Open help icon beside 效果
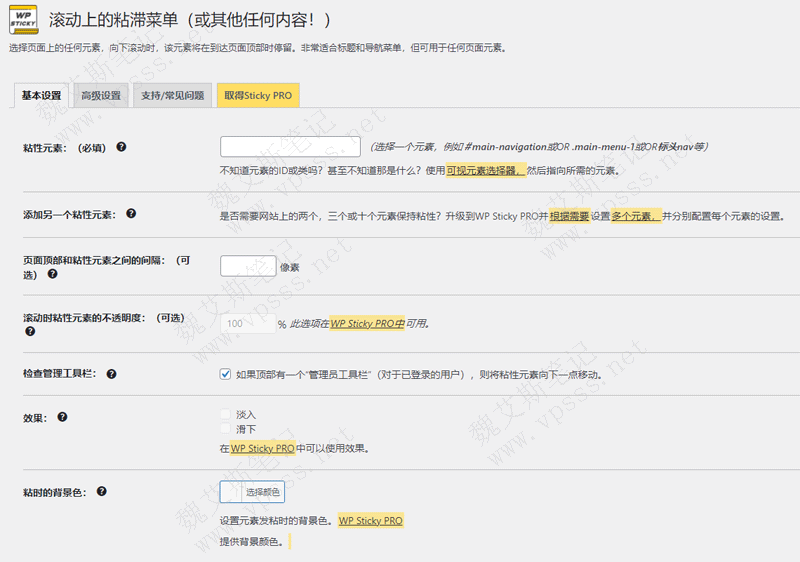 (62, 417)
